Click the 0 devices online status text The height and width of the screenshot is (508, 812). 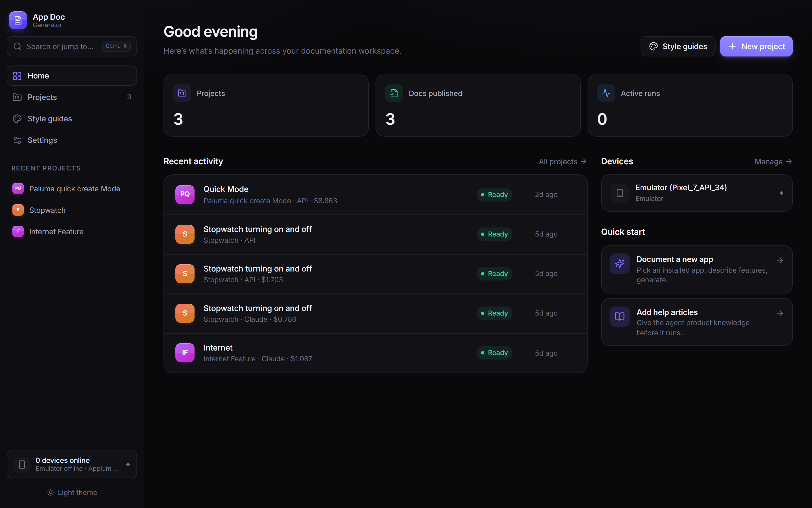point(63,460)
